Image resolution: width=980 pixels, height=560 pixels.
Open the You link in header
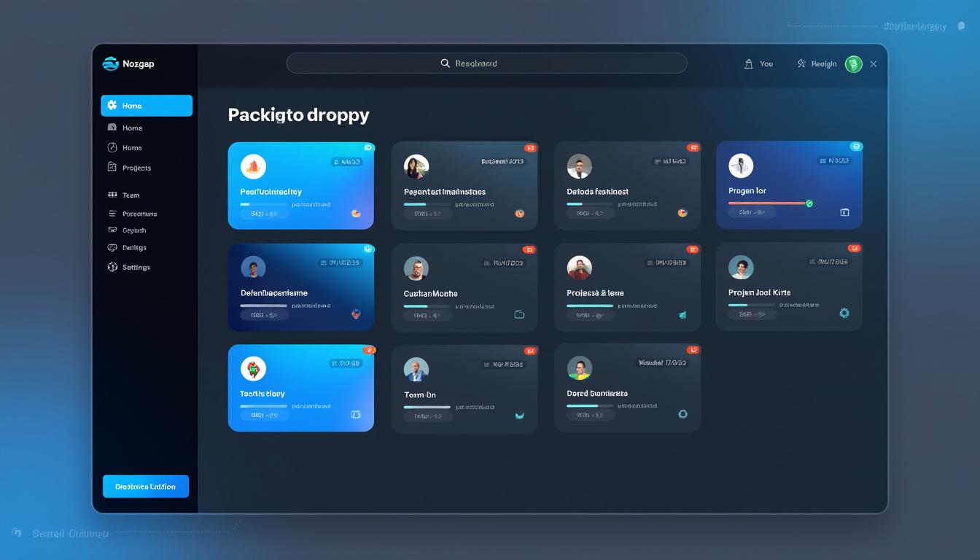point(766,64)
